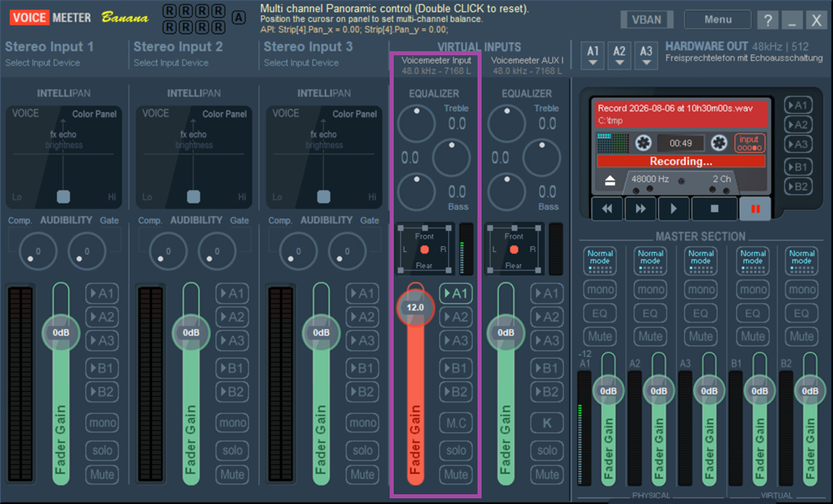Toggle mono on Stereo Input 1
Viewport: 833px width, 504px height.
102,423
